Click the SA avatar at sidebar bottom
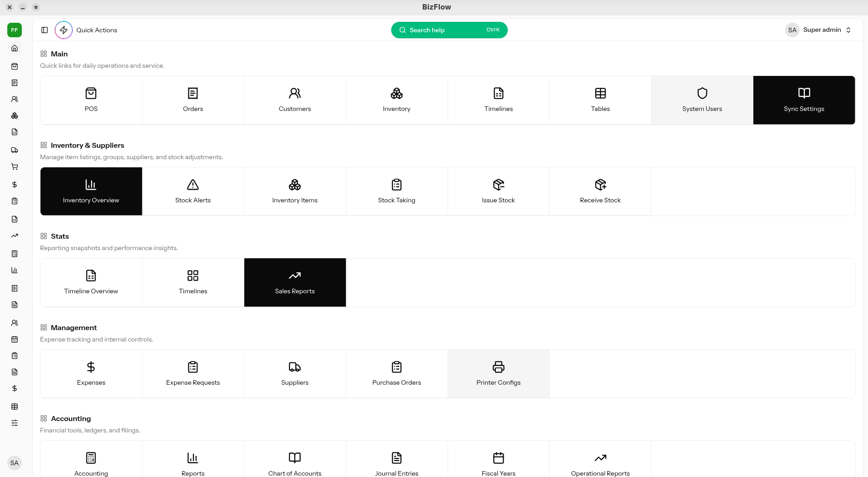This screenshot has height=477, width=868. (x=15, y=463)
